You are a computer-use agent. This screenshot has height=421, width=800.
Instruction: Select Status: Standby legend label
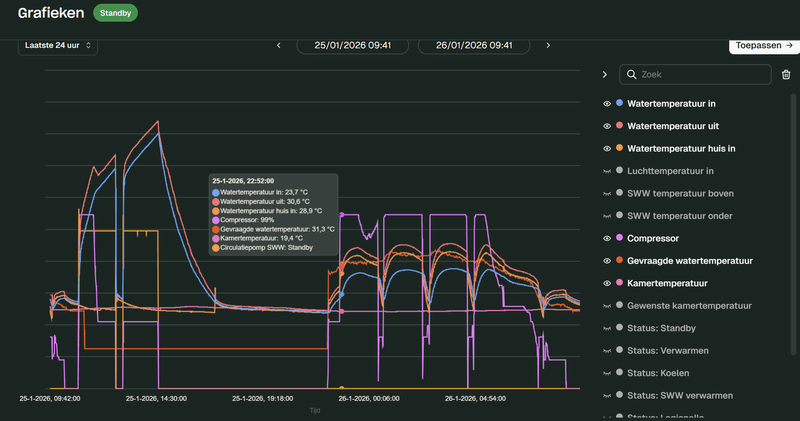click(x=661, y=328)
